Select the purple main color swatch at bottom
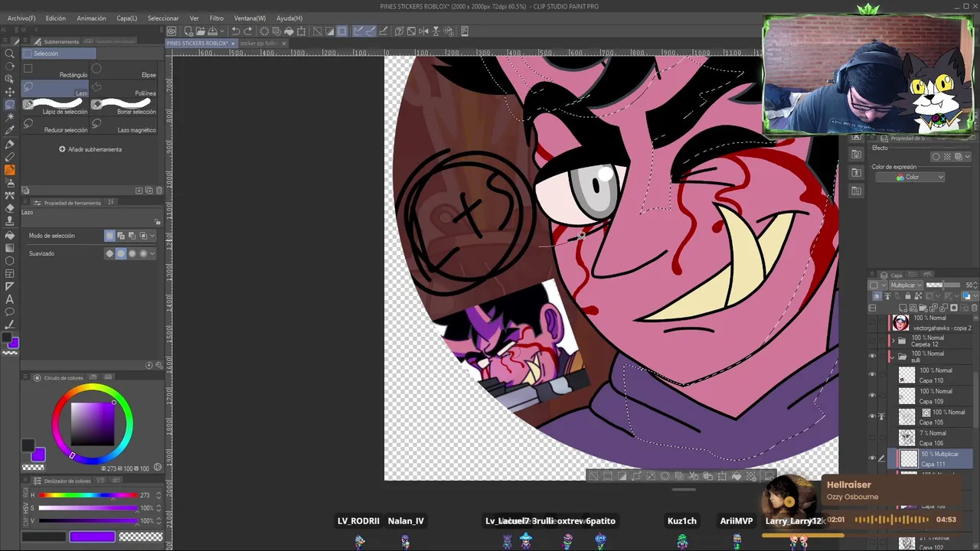Image resolution: width=980 pixels, height=551 pixels. point(92,537)
